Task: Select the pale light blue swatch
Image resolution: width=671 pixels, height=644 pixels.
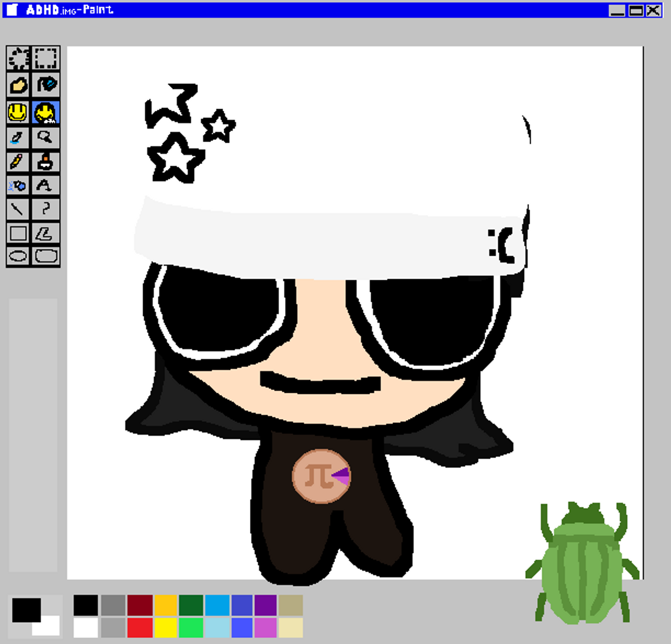Action: [217, 628]
